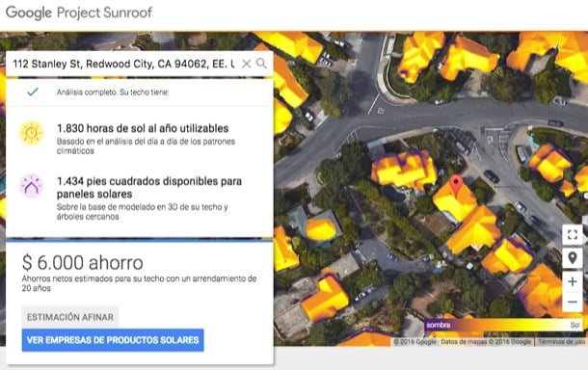Click the '$ 6.000 ahorro' text
Image resolution: width=588 pixels, height=370 pixels.
click(x=83, y=262)
